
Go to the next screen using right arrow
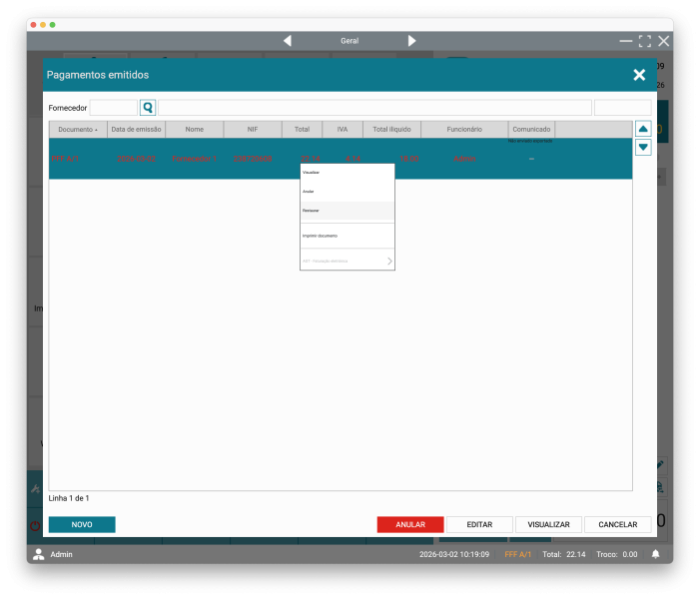point(411,41)
